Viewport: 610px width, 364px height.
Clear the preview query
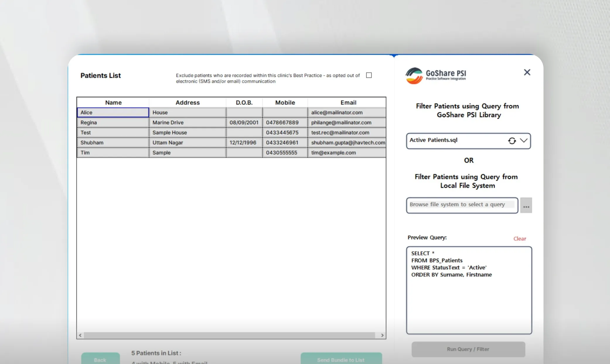pyautogui.click(x=519, y=238)
